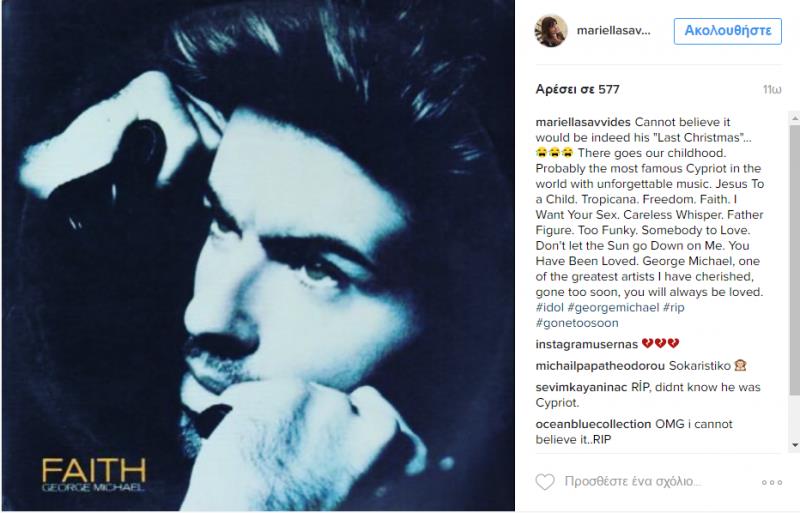Open michailpapatheodorou commenter profile
Viewport: 800px width, 513px height.
[600, 366]
